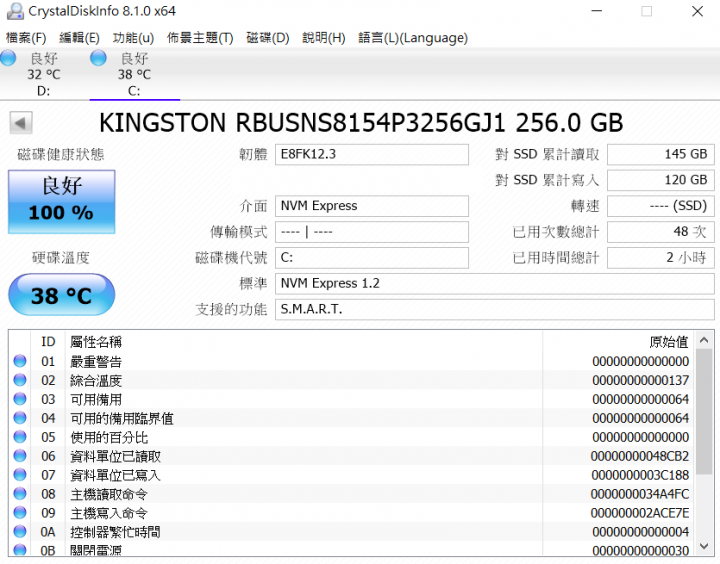Click the total host writes value 120 GB
Screen dimensions: 720x564
point(661,180)
